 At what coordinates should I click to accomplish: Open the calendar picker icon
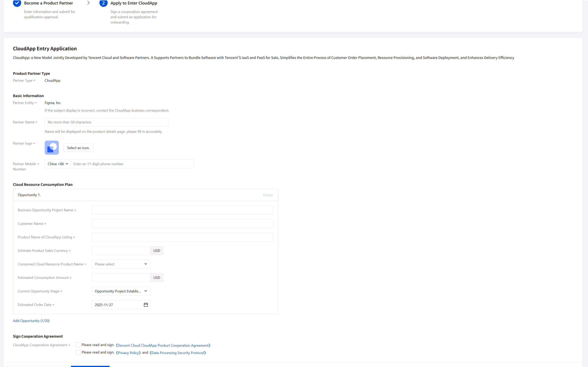pyautogui.click(x=146, y=305)
